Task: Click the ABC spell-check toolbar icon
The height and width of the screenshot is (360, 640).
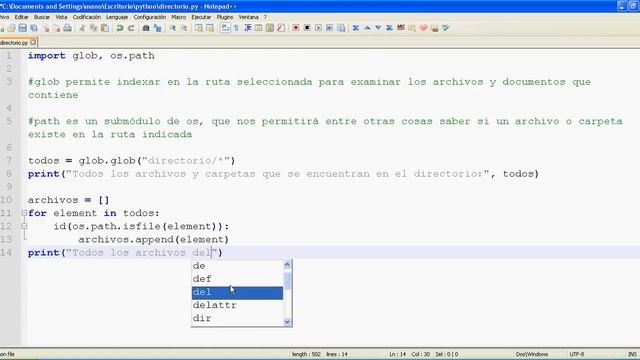Action: (x=401, y=27)
